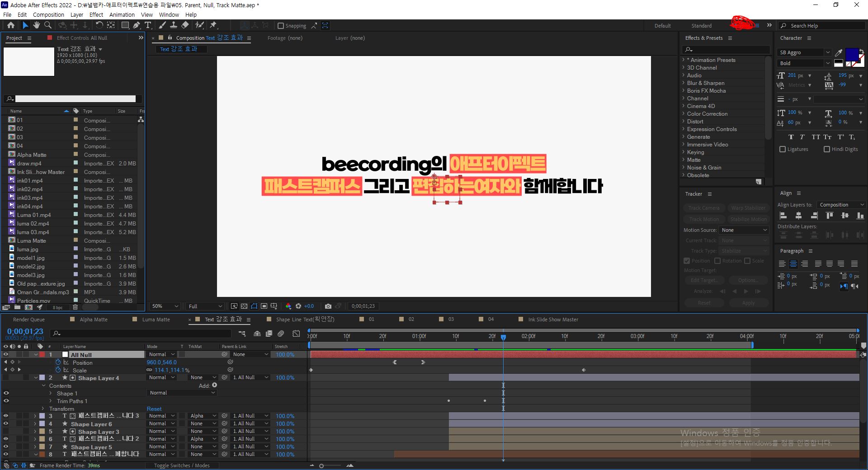Select the Hand tool
Viewport: 868px width, 470px height.
pyautogui.click(x=36, y=25)
